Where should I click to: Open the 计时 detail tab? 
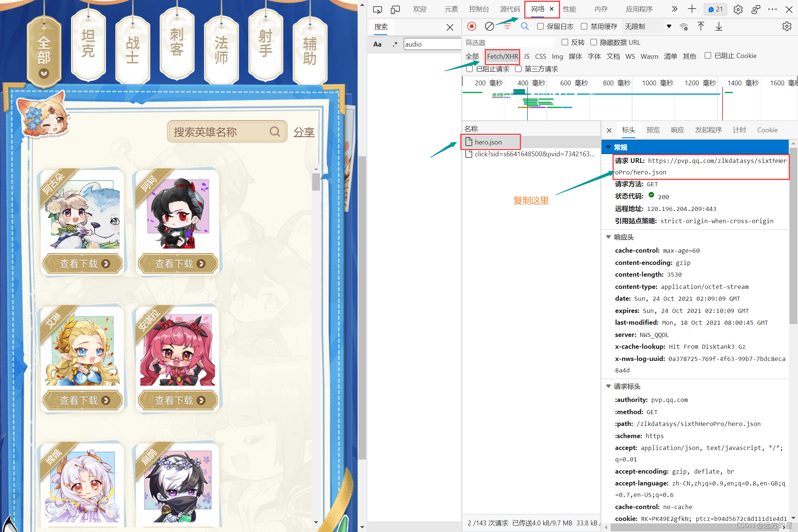[739, 130]
